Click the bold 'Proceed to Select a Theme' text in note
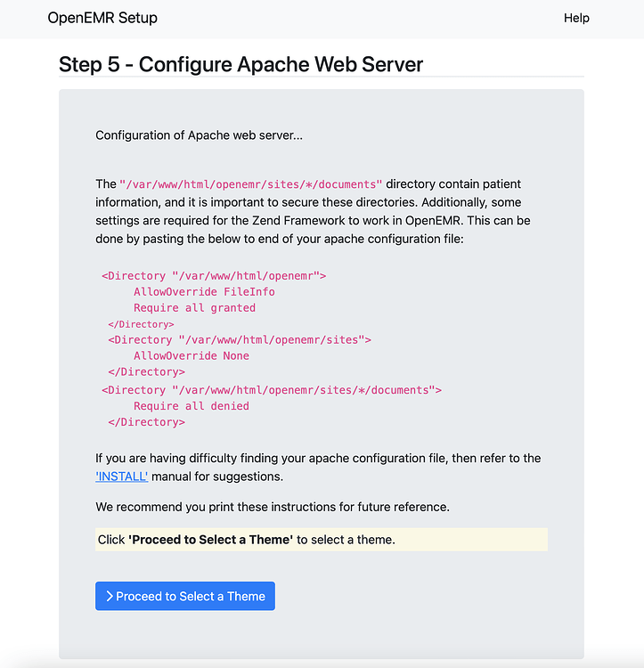 click(211, 540)
